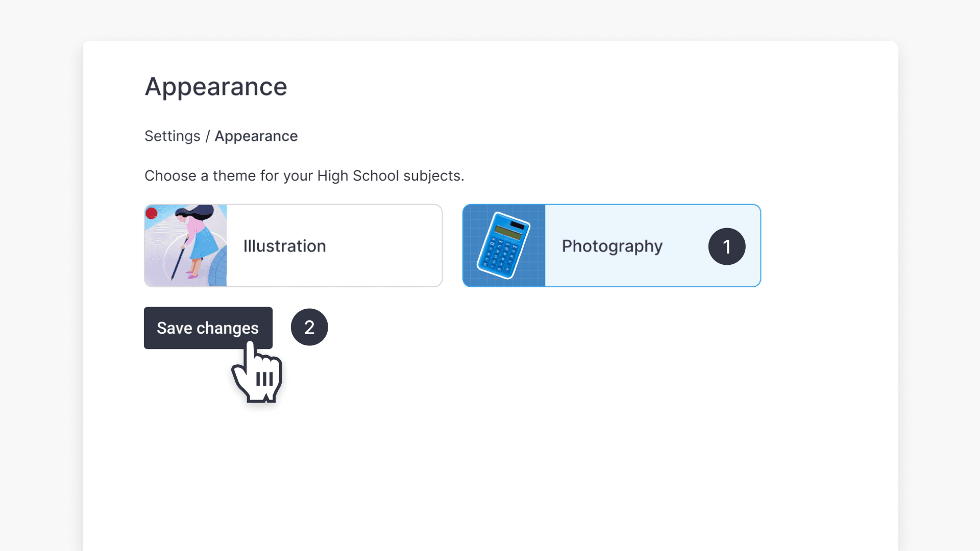Click the red notification dot on Illustration thumbnail

click(x=151, y=213)
